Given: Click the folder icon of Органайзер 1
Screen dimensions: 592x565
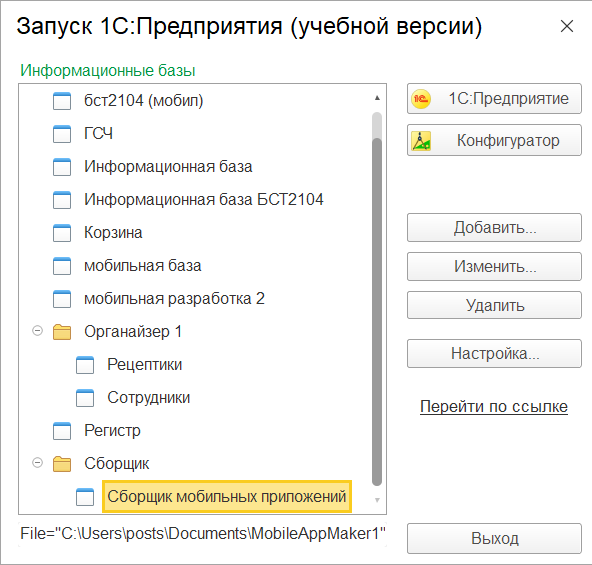Looking at the screenshot, I should [62, 332].
